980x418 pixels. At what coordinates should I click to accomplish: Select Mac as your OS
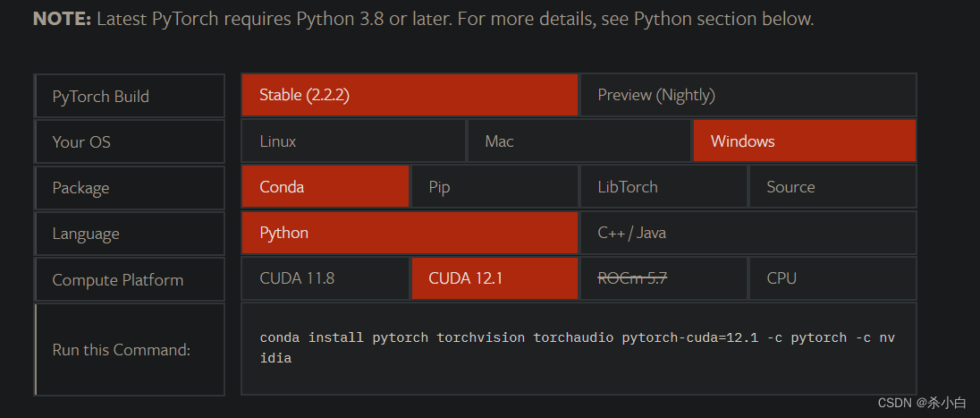click(x=579, y=141)
